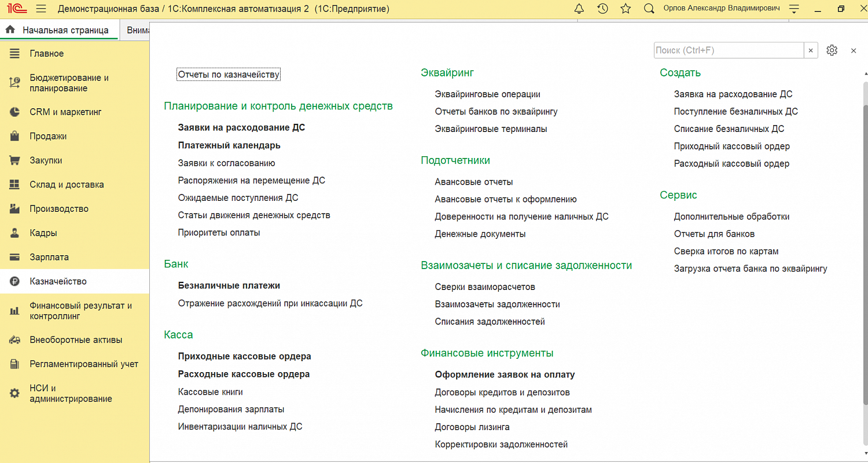Image resolution: width=868 pixels, height=463 pixels.
Task: Close the function menu with X
Action: tap(854, 50)
